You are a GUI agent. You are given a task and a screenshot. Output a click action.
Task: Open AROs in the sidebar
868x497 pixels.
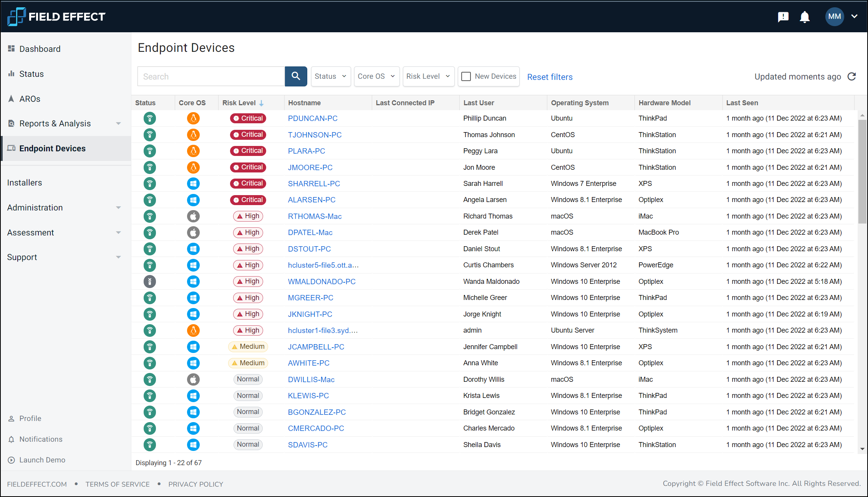(x=30, y=99)
